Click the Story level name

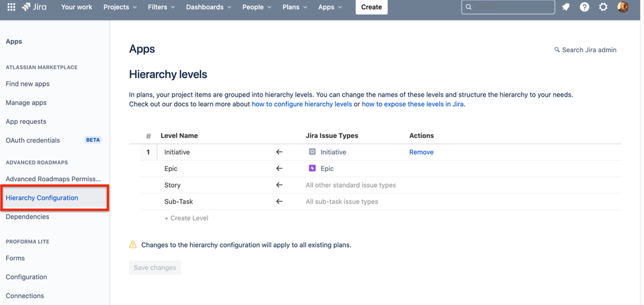[x=173, y=185]
